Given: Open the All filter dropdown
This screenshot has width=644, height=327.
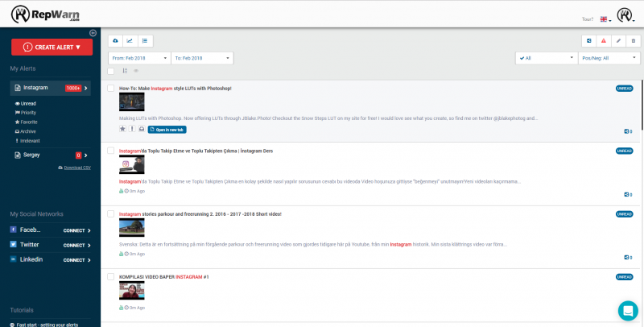Looking at the screenshot, I should coord(547,58).
